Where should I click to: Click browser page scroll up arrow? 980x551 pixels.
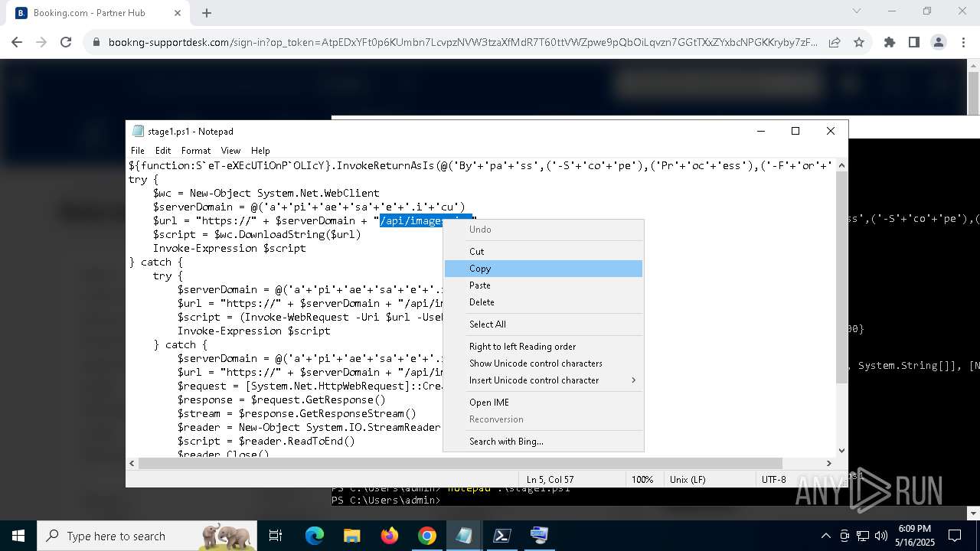coord(973,66)
